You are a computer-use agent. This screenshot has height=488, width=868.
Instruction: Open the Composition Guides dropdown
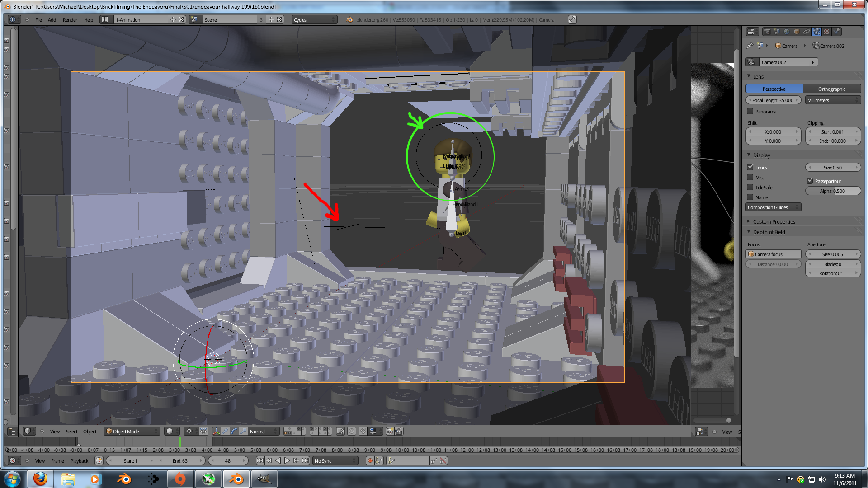(x=773, y=207)
